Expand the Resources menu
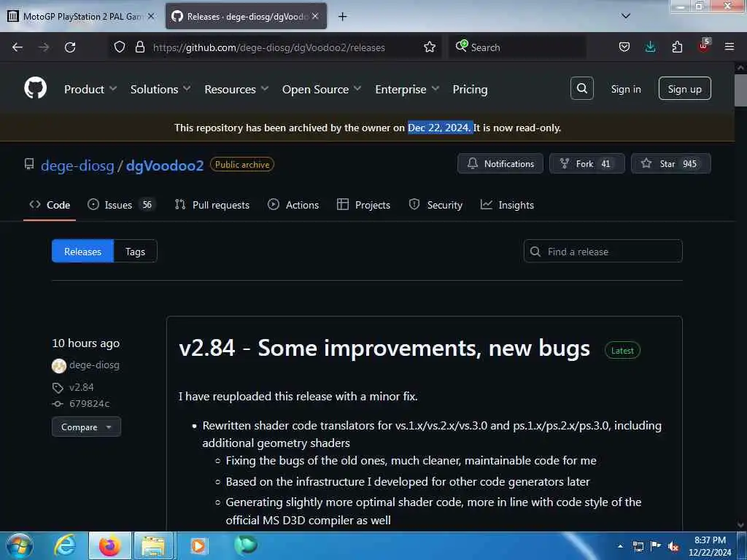Screen dimensions: 747x560 [236, 89]
